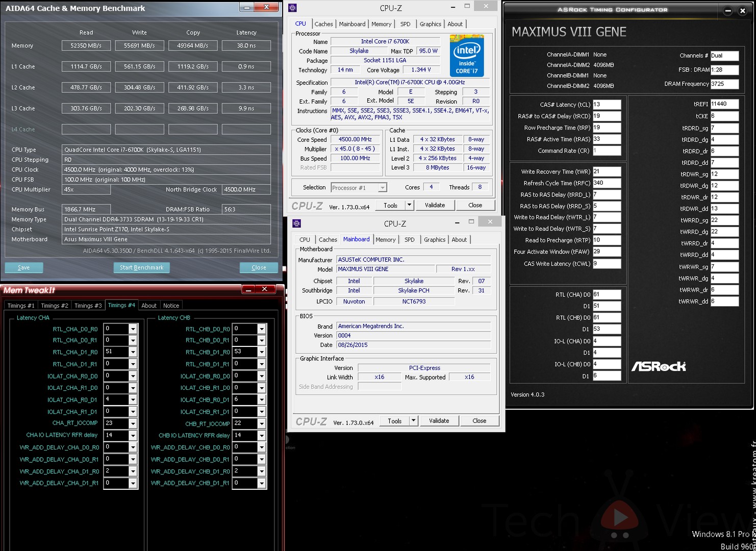Click the Memory Type DDR4-3733 text field
The image size is (756, 551).
pyautogui.click(x=166, y=219)
